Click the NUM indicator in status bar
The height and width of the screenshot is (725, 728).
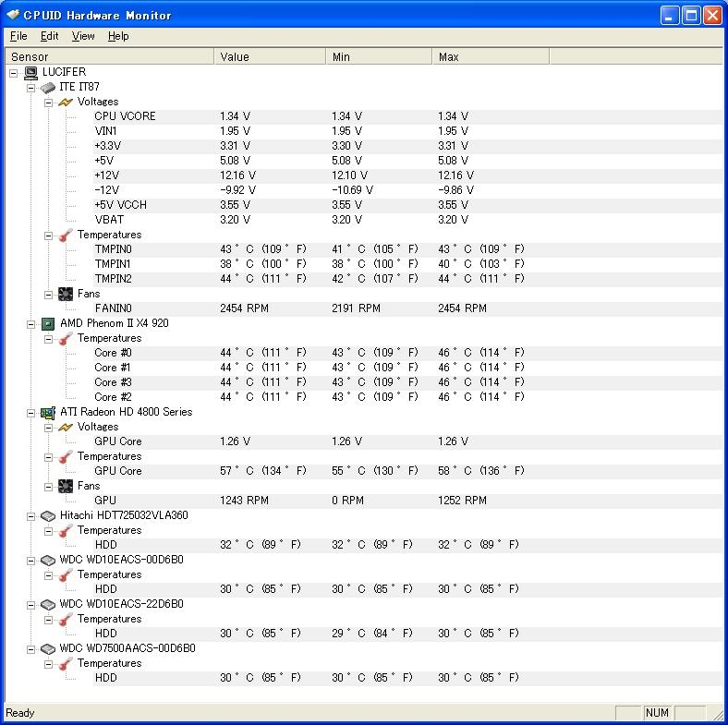click(x=657, y=713)
